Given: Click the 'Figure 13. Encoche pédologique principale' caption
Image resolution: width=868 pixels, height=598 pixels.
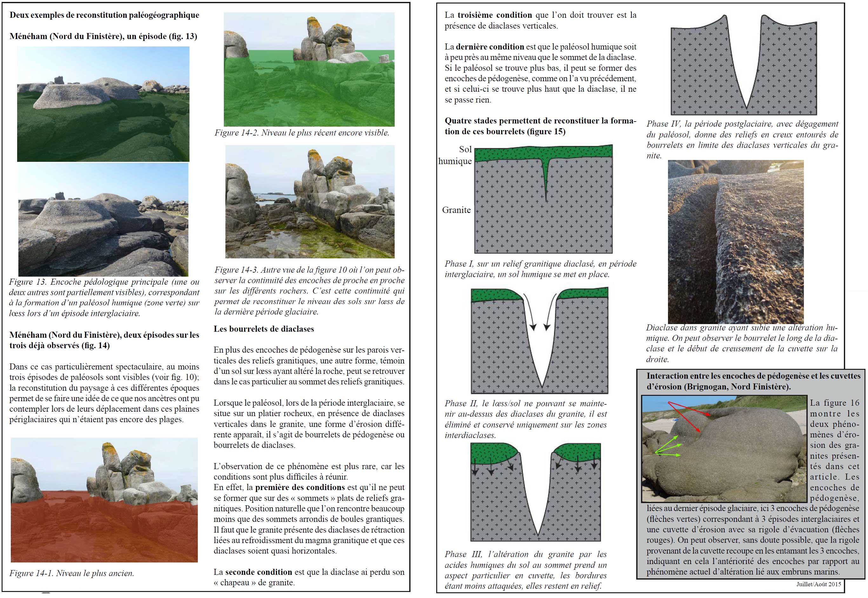Looking at the screenshot, I should coord(104,297).
